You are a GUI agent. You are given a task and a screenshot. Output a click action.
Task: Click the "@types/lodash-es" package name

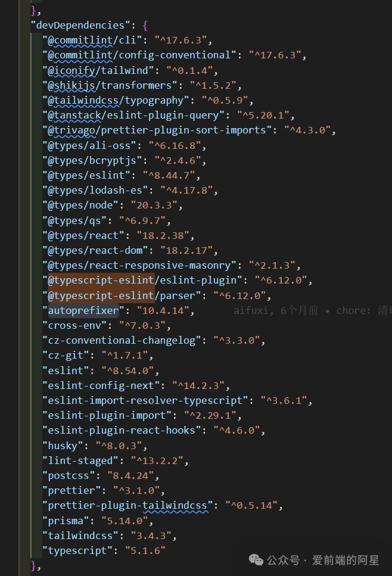(95, 190)
